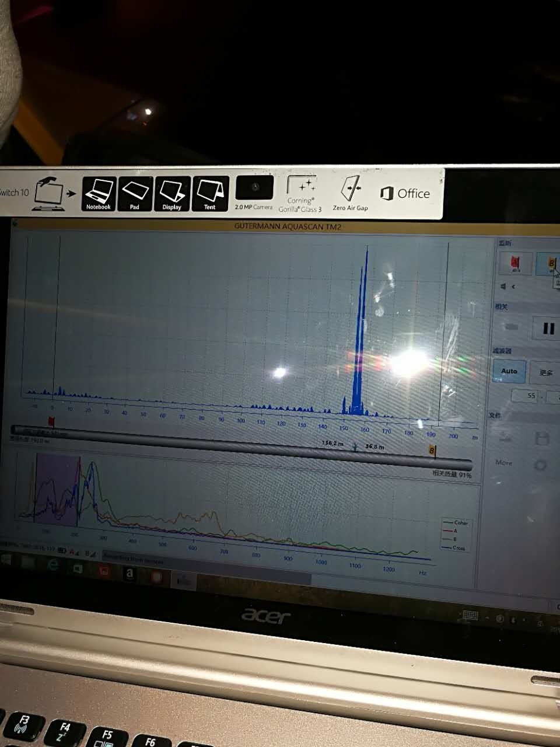Open the Windows Start menu
The width and height of the screenshot is (560, 747).
[6, 559]
